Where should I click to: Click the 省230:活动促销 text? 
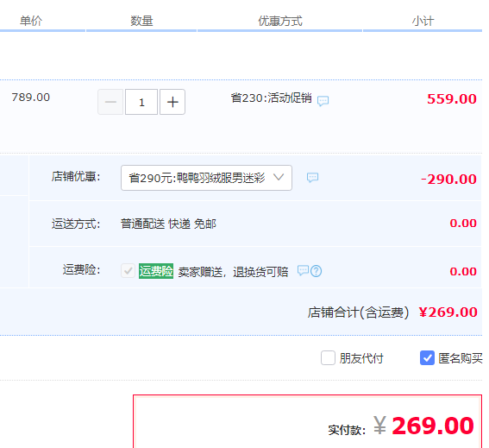coord(272,98)
